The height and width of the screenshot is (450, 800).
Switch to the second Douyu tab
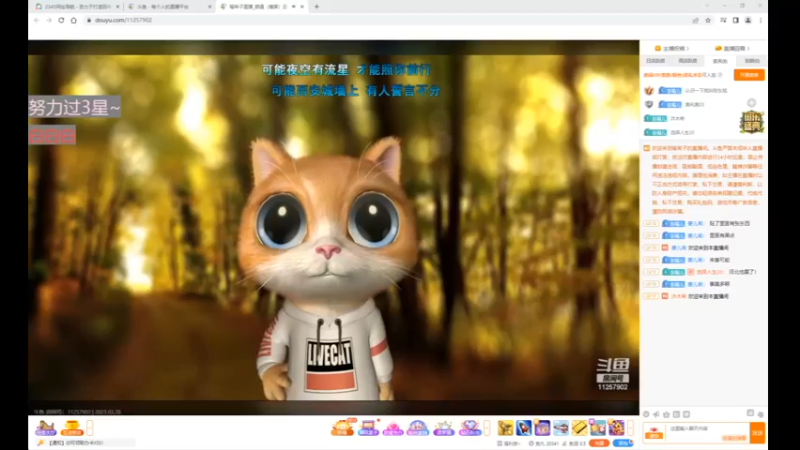[x=168, y=7]
